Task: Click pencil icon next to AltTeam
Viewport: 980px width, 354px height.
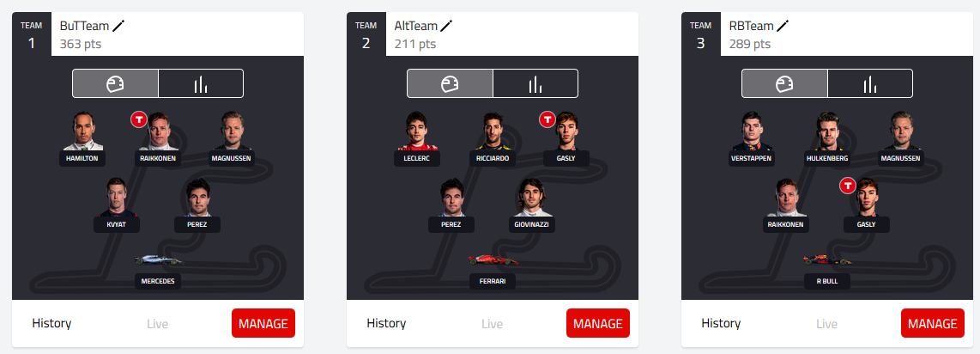Action: [x=446, y=26]
